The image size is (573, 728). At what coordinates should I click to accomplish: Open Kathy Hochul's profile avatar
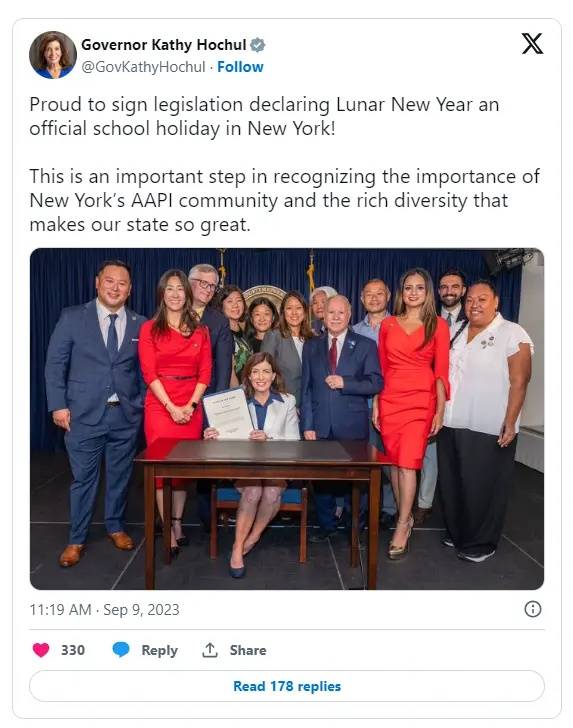52,55
